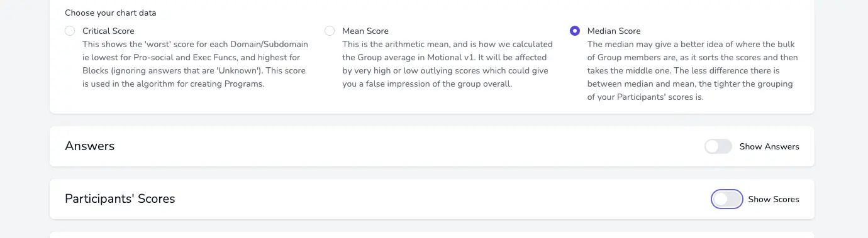Viewport: 868px width, 238px height.
Task: Click the 'Show Answers' text label
Action: tap(769, 146)
